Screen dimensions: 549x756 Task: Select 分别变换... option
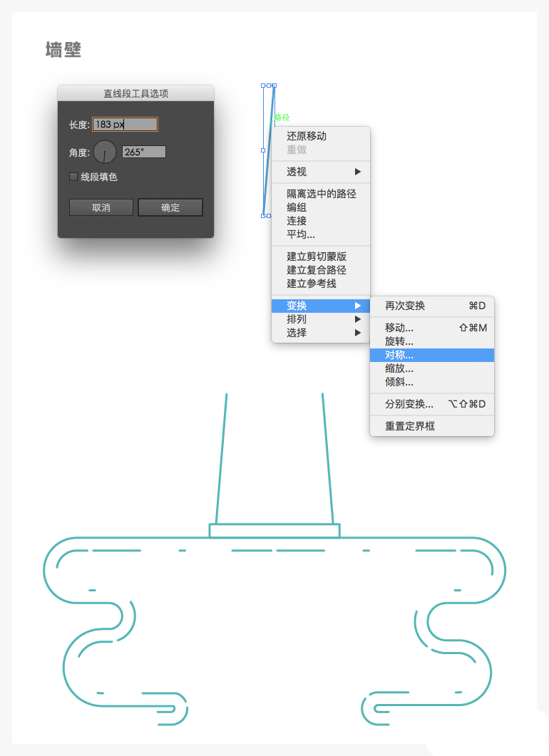pos(432,404)
